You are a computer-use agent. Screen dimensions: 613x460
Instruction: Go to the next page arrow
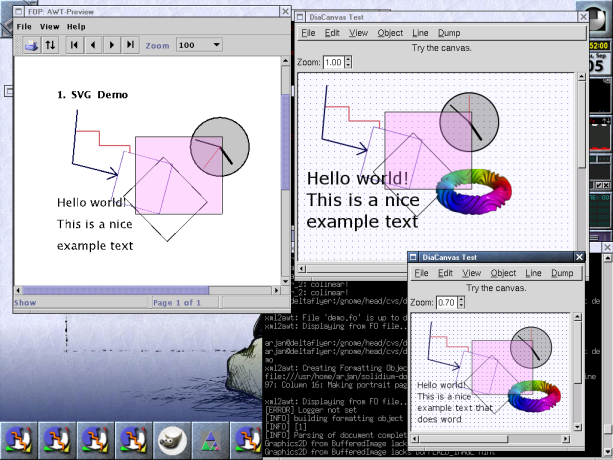pyautogui.click(x=112, y=45)
